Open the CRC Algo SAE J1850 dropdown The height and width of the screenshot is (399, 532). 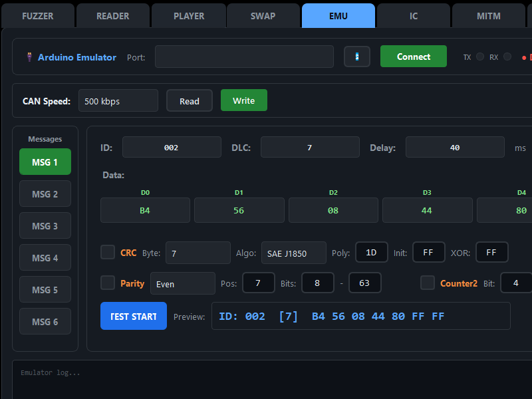point(293,253)
